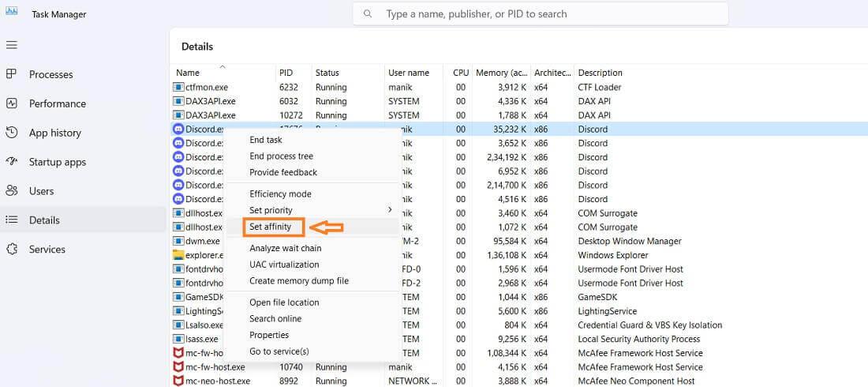This screenshot has height=387, width=868.
Task: Click the lsass.exe process icon
Action: (178, 339)
